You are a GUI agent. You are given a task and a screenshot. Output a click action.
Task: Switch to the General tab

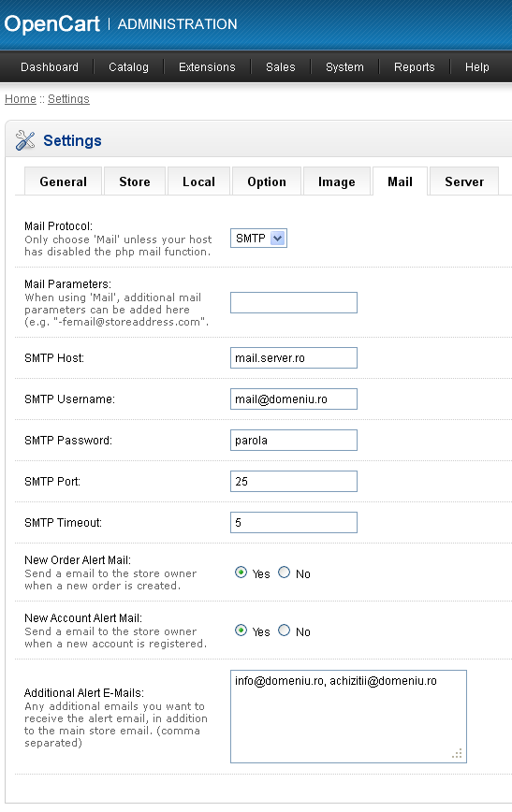point(64,181)
